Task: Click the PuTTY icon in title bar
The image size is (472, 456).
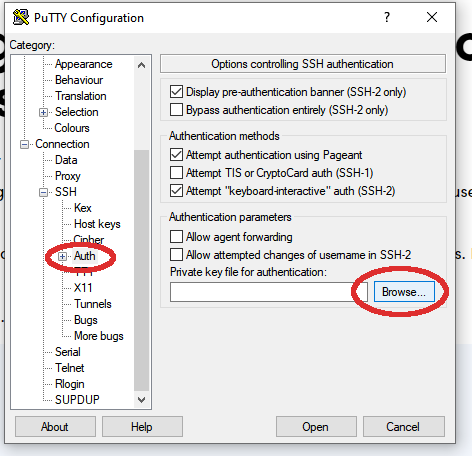Action: pyautogui.click(x=21, y=17)
